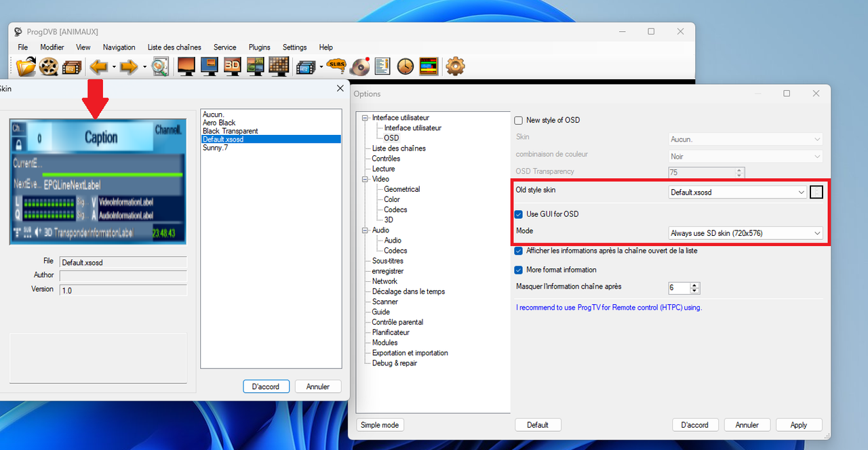
Task: Click Apply in the Options dialog
Action: pos(799,425)
